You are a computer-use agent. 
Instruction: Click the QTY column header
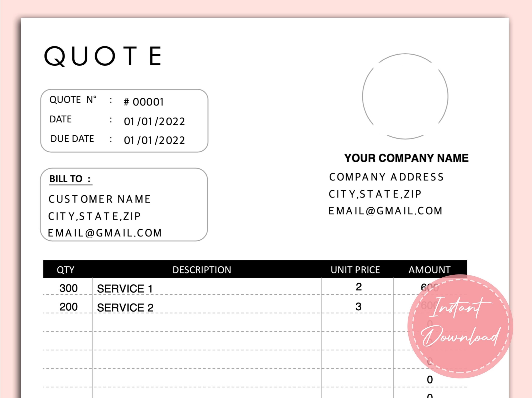[x=65, y=270]
